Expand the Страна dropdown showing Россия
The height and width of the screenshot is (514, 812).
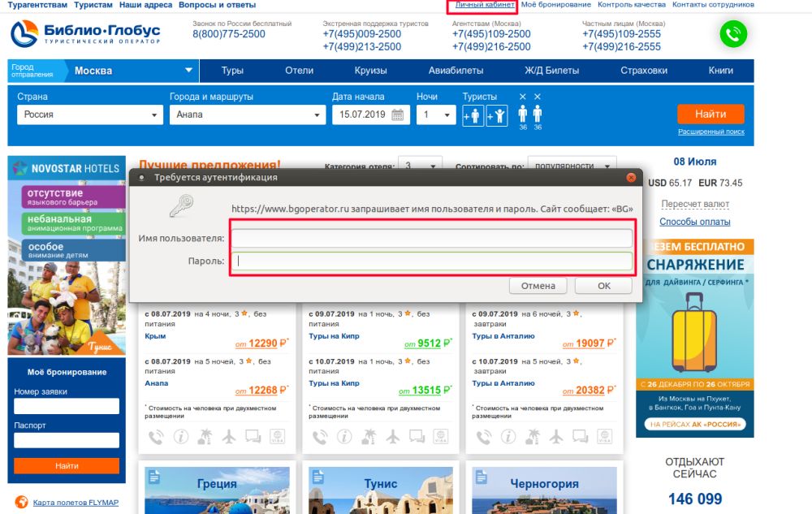pyautogui.click(x=90, y=115)
